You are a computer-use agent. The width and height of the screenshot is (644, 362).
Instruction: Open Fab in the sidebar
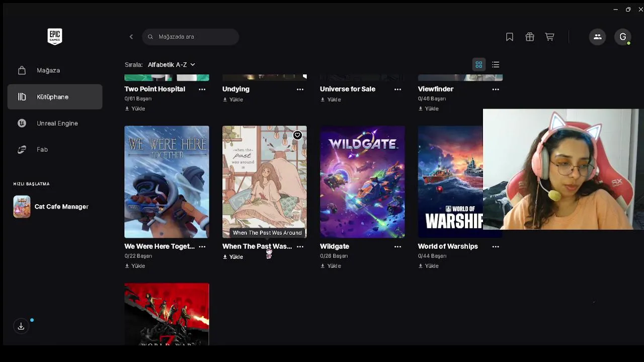[55, 149]
